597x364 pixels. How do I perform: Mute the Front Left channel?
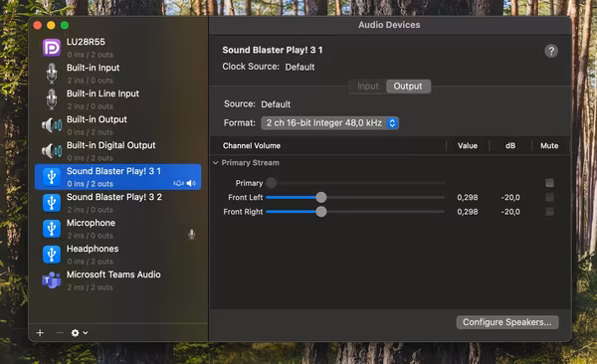tap(549, 197)
